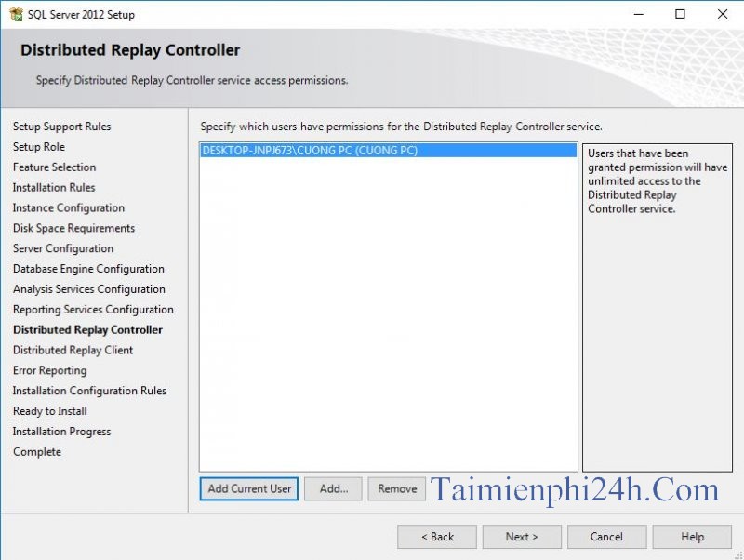Select the Feature Selection step
744x560 pixels.
[55, 167]
